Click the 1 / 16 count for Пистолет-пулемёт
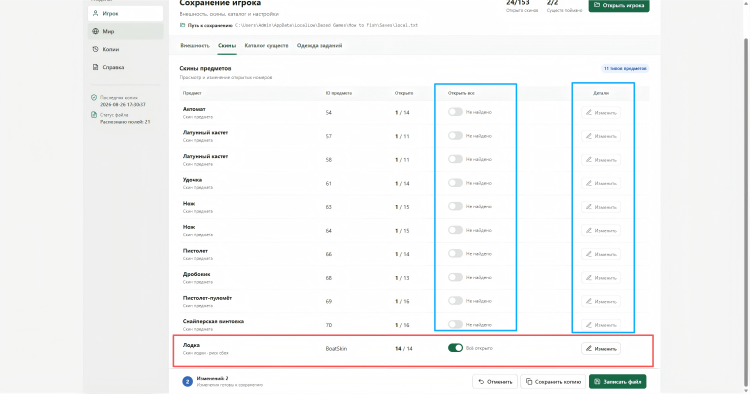The image size is (750, 394). 402,301
